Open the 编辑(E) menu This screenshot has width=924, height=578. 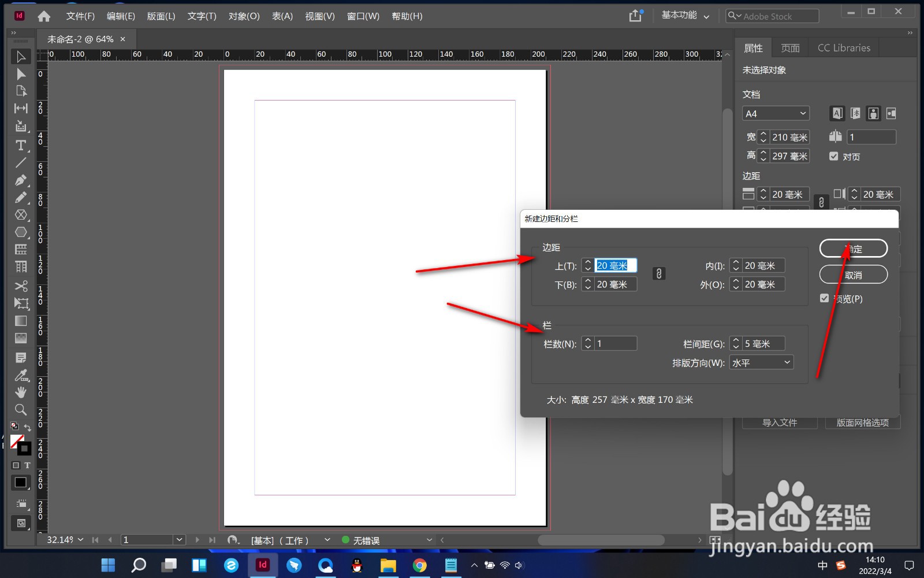pos(121,16)
